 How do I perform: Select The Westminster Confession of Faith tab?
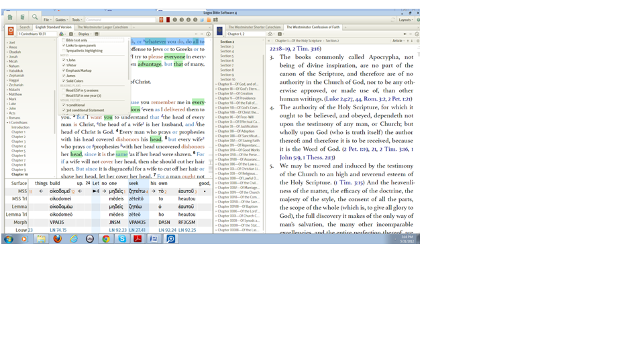[313, 27]
